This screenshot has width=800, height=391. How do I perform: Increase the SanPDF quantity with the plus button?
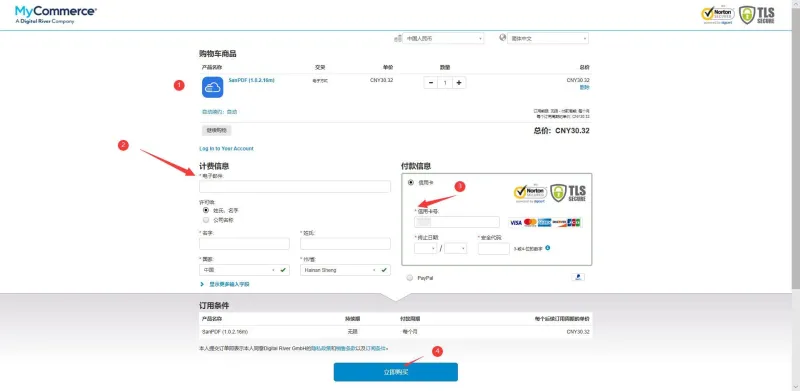[x=459, y=83]
